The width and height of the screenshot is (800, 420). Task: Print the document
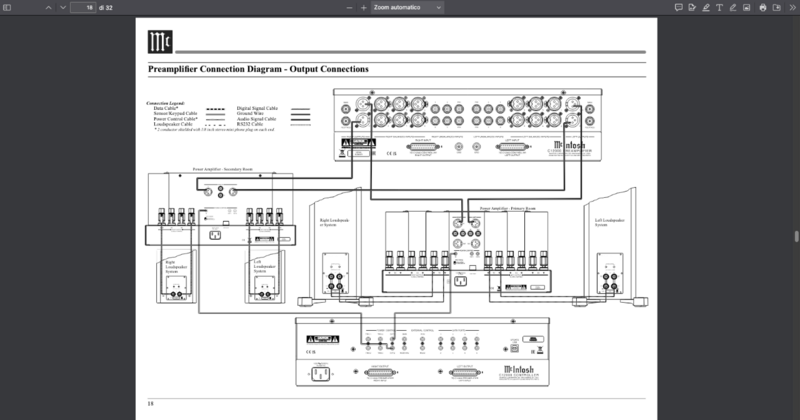point(763,8)
